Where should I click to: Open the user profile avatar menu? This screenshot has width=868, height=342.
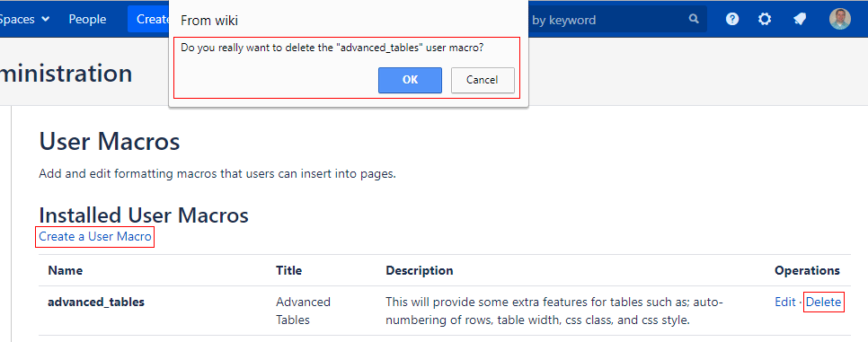pyautogui.click(x=840, y=19)
